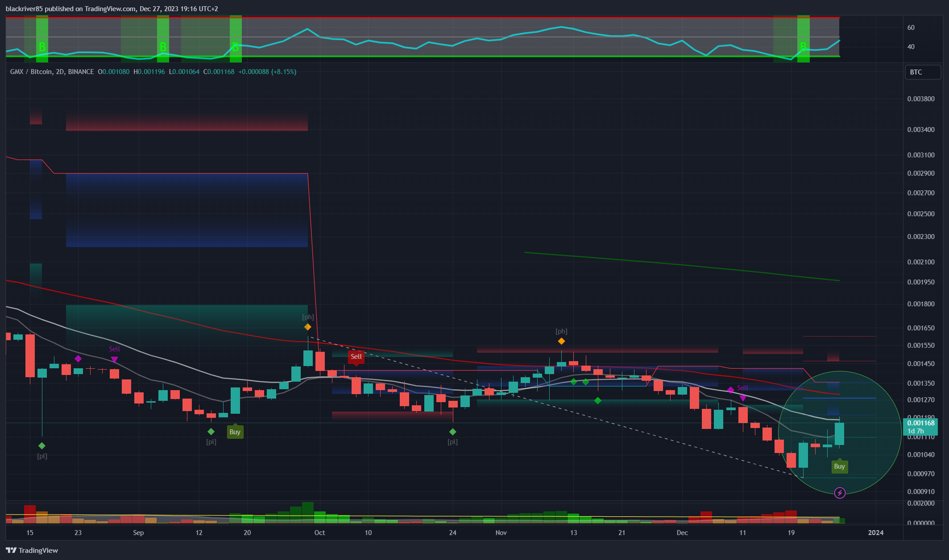Click the Nov label on time axis
Viewport: 949px width, 560px height.
(x=501, y=533)
